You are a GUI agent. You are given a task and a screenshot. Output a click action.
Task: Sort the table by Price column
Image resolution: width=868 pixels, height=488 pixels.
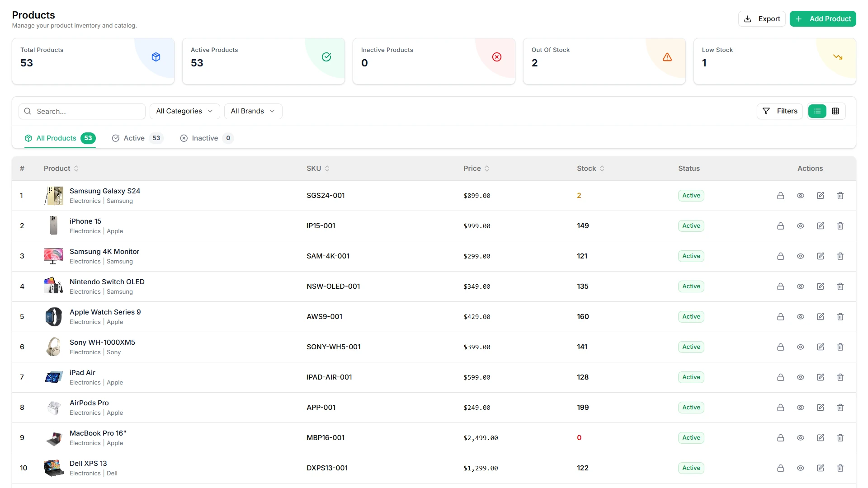point(476,169)
